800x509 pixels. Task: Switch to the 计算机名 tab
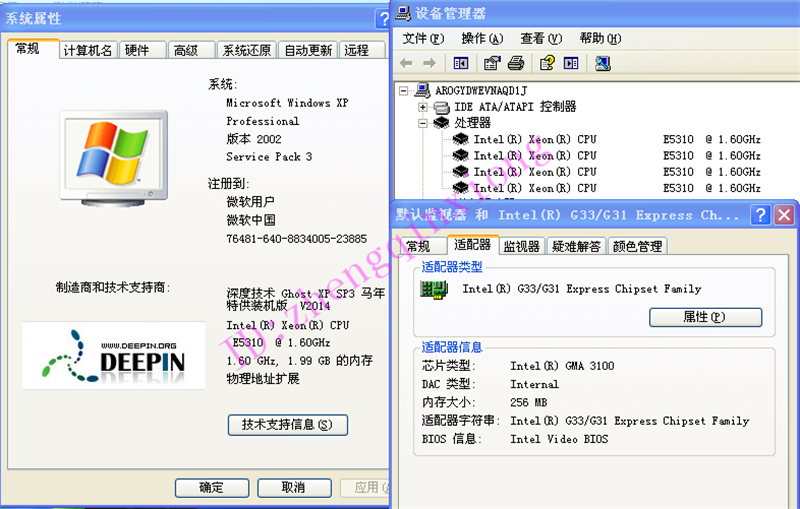point(88,50)
